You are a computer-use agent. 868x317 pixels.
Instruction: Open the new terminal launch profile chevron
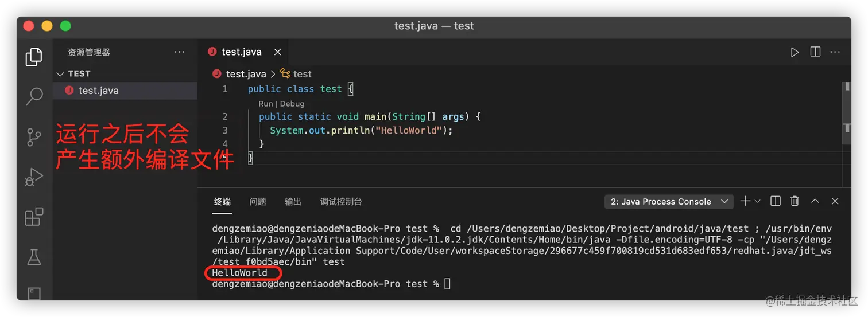(757, 201)
